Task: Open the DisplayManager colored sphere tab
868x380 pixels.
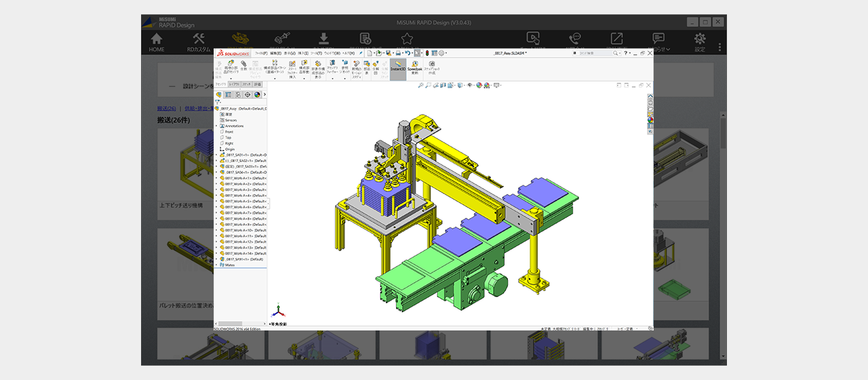Action: click(257, 95)
